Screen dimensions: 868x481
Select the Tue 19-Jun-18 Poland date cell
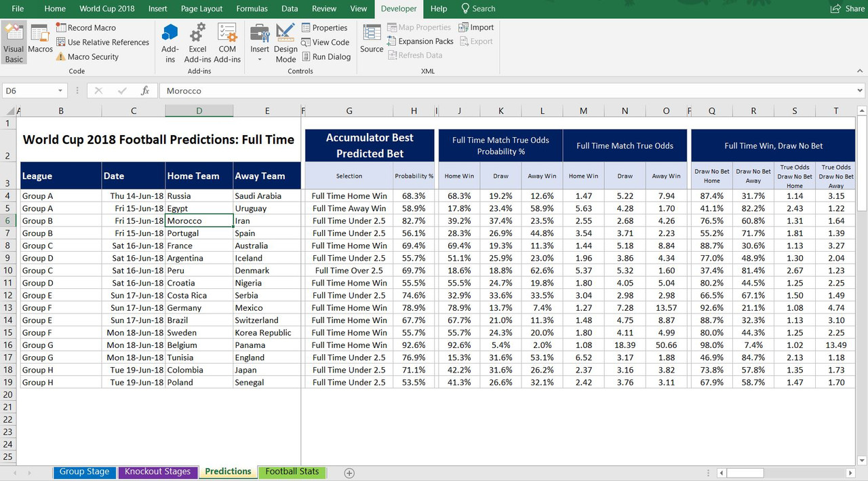pos(134,382)
